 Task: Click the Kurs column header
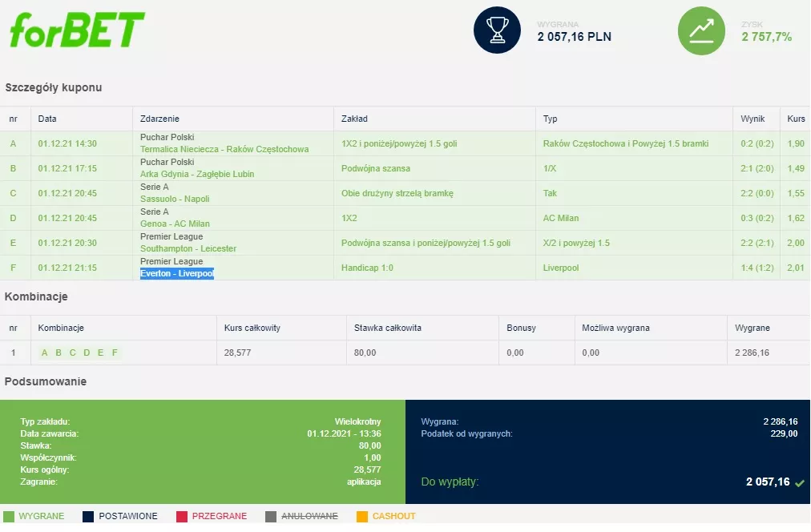tap(796, 119)
